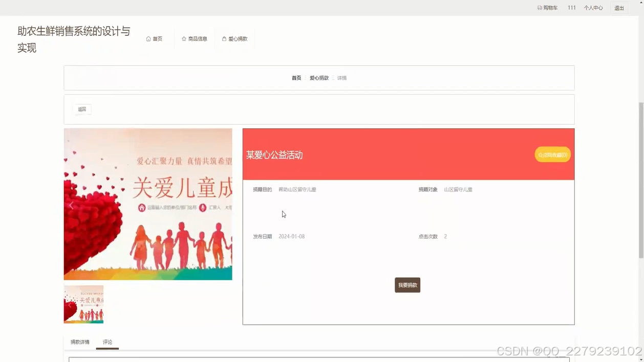Switch to the 评论 tab
Screen dimensions: 644x362
point(108,342)
